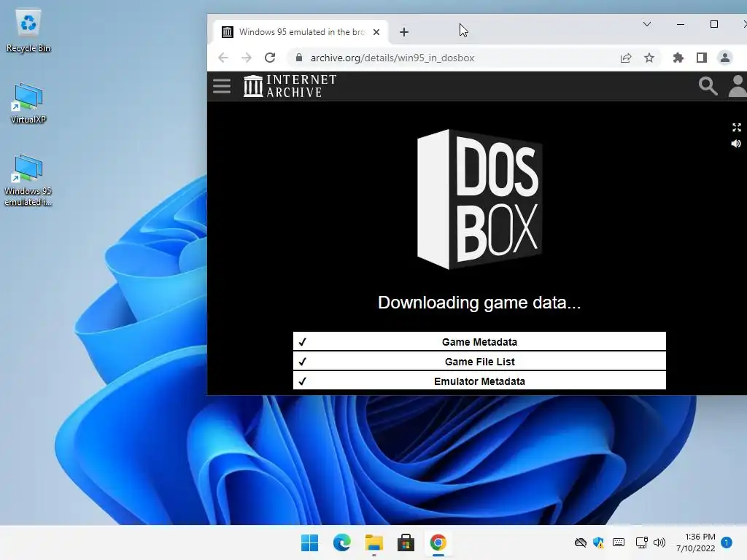Open network status tray icon
Image resolution: width=747 pixels, height=560 pixels.
[641, 542]
